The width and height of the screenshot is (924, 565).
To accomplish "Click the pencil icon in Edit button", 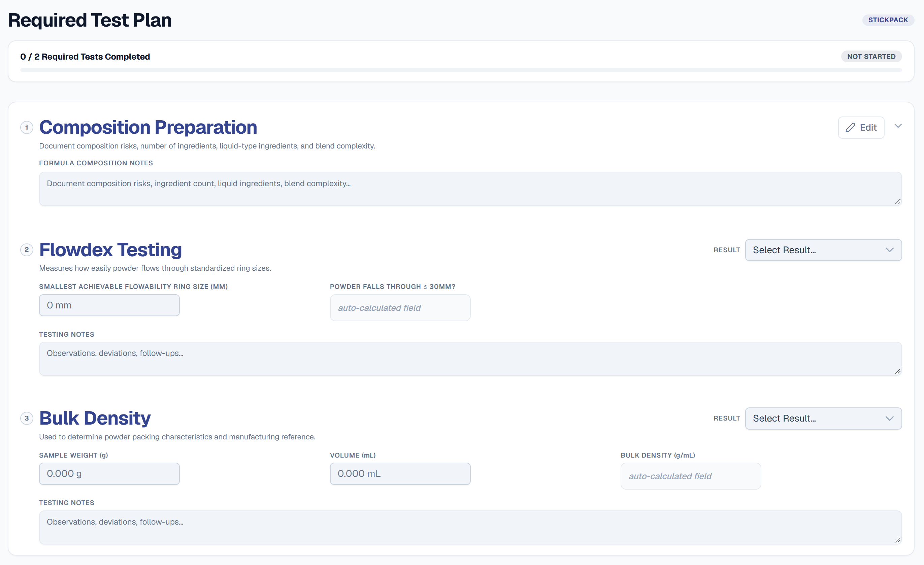I will 850,128.
